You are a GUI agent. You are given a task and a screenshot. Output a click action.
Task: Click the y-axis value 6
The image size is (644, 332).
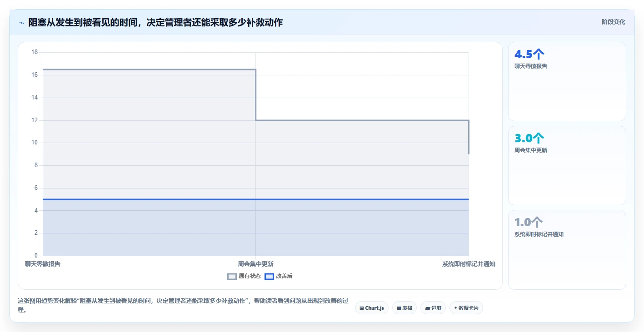tap(36, 188)
